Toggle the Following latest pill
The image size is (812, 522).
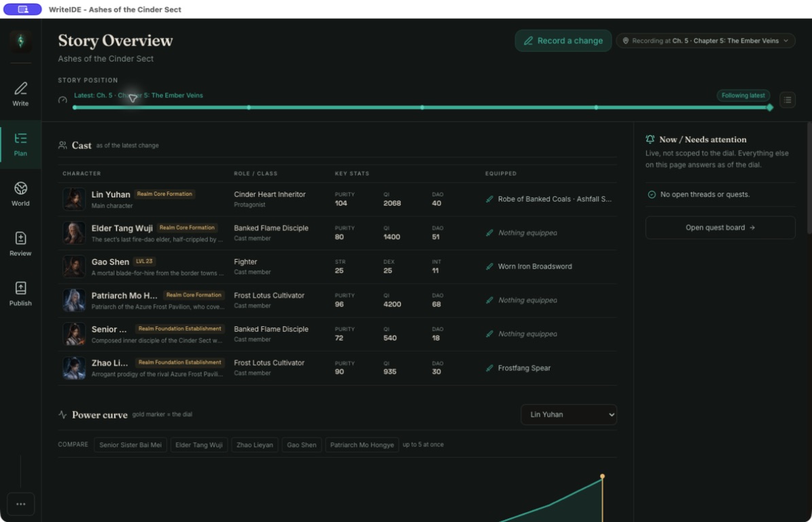[x=743, y=95]
